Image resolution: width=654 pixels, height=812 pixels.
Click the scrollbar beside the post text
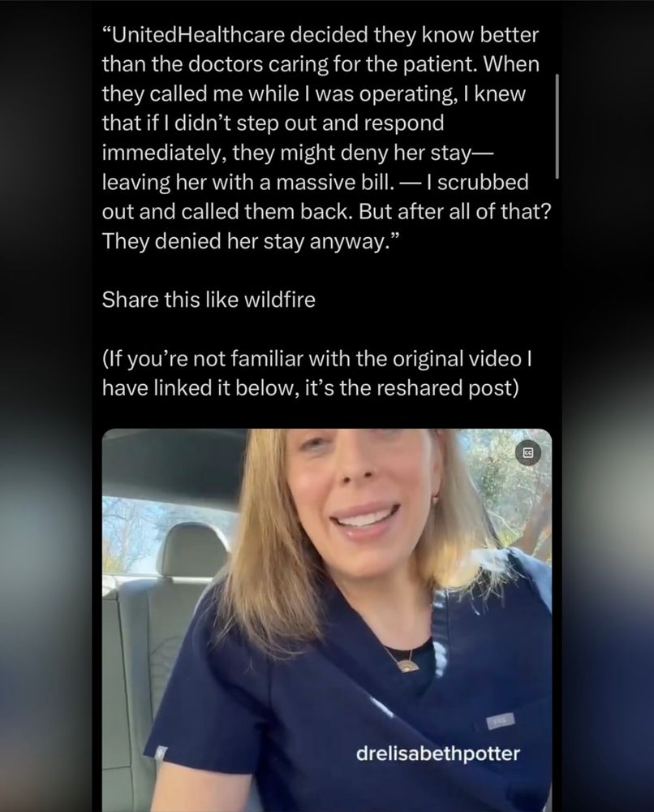(557, 126)
